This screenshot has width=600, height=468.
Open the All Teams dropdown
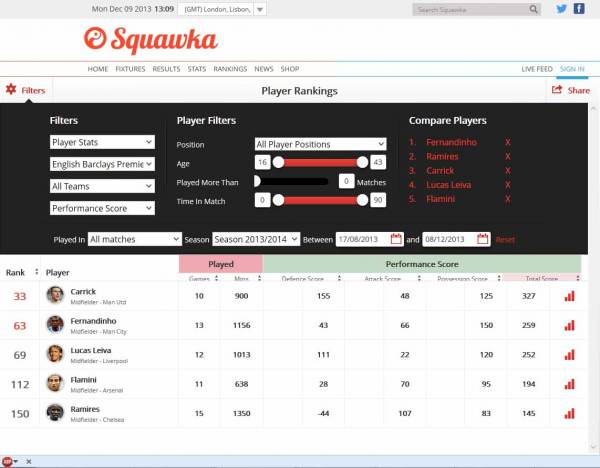point(102,186)
